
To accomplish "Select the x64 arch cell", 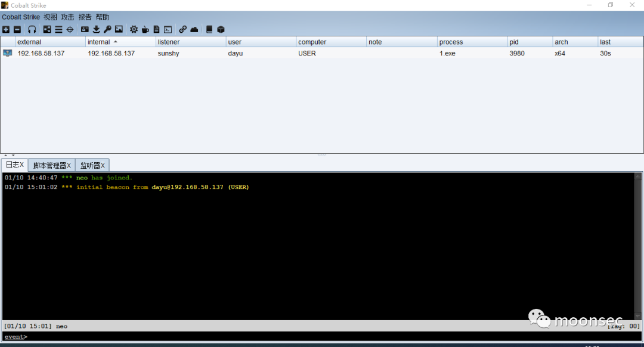I will [575, 54].
